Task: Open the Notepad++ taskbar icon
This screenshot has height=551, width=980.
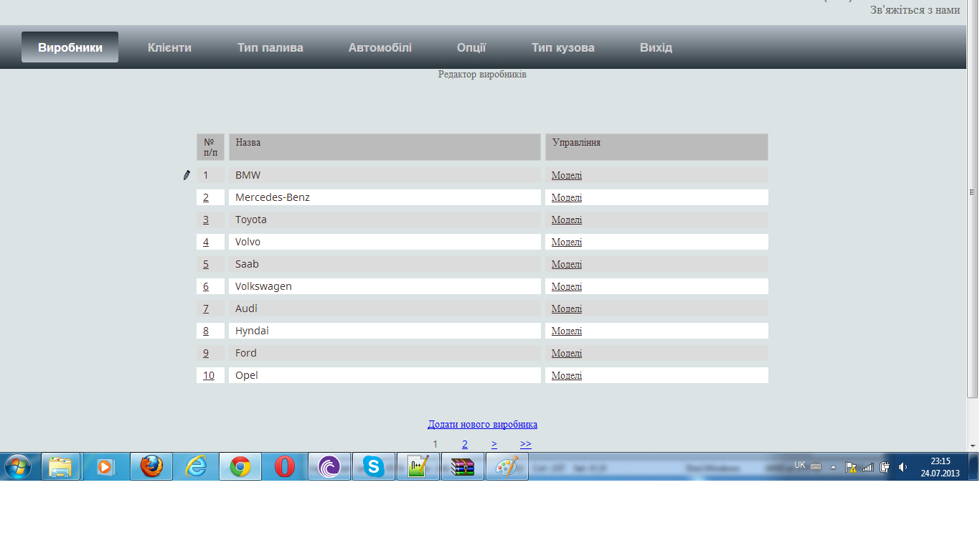Action: pyautogui.click(x=418, y=467)
